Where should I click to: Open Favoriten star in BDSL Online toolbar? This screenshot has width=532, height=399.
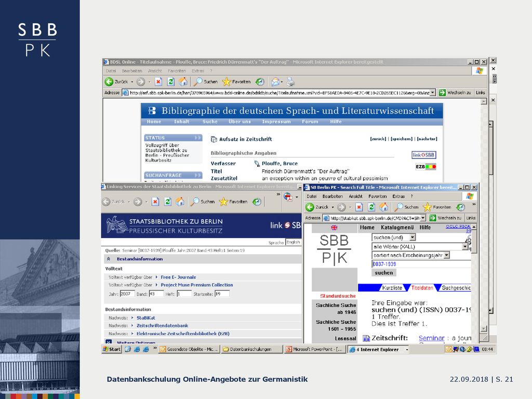[236, 82]
